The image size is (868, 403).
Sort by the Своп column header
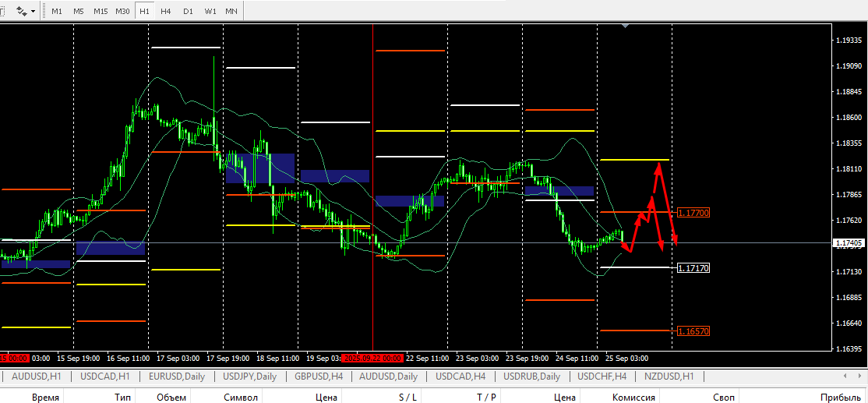pos(724,397)
